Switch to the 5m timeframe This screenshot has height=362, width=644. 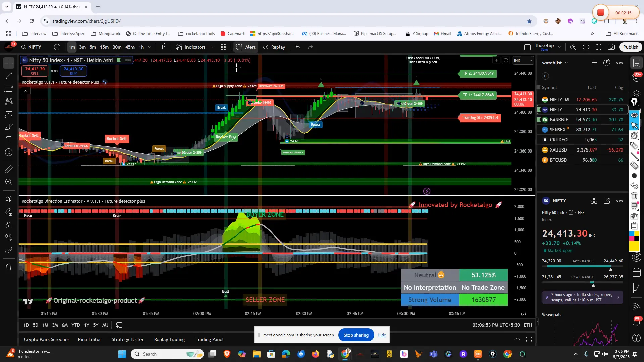(93, 47)
